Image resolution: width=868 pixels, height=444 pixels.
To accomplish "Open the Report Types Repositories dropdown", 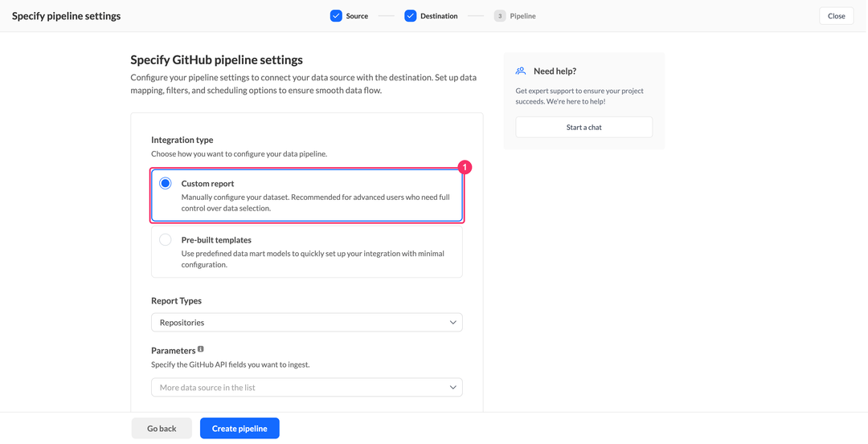I will [x=307, y=322].
